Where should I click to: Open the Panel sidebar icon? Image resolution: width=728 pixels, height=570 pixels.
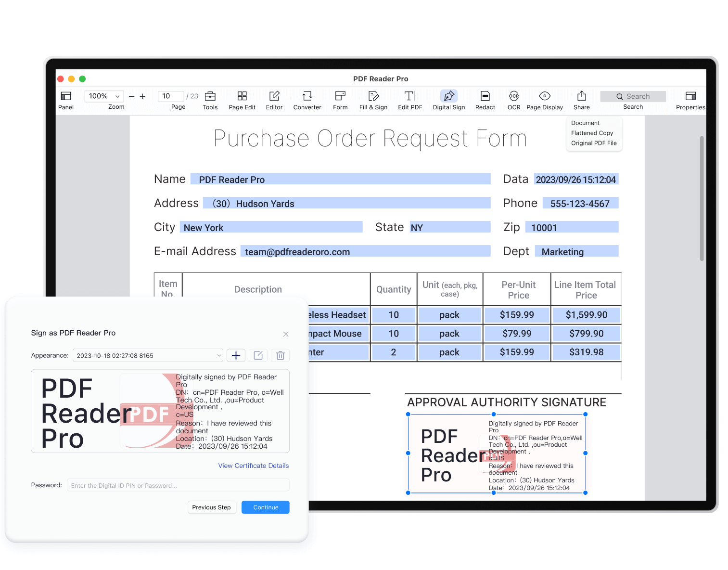click(66, 96)
